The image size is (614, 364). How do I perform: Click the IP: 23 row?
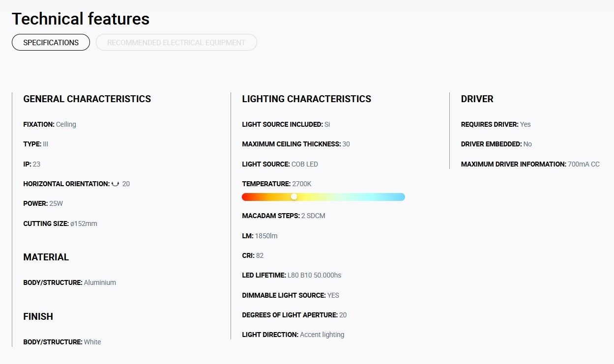[32, 164]
